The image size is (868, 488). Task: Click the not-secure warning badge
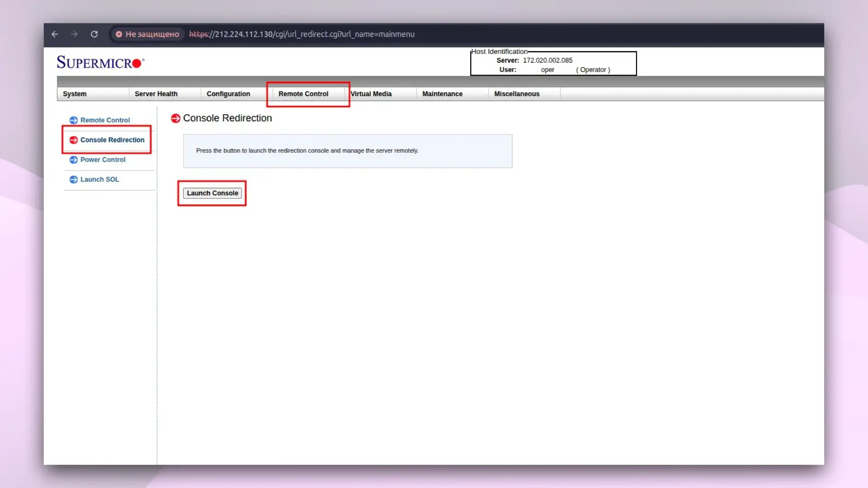(147, 34)
